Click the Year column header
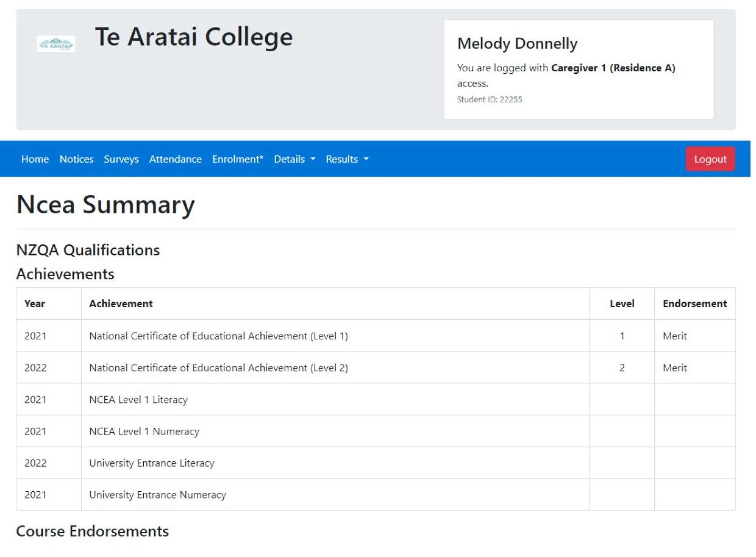Viewport: 756px width, 557px height. 34,303
